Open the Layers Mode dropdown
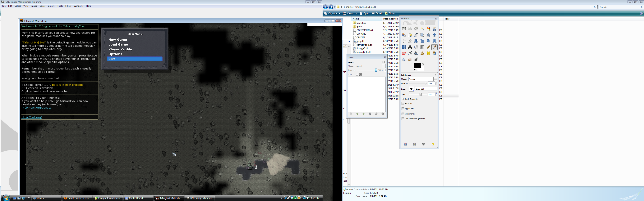 point(384,66)
